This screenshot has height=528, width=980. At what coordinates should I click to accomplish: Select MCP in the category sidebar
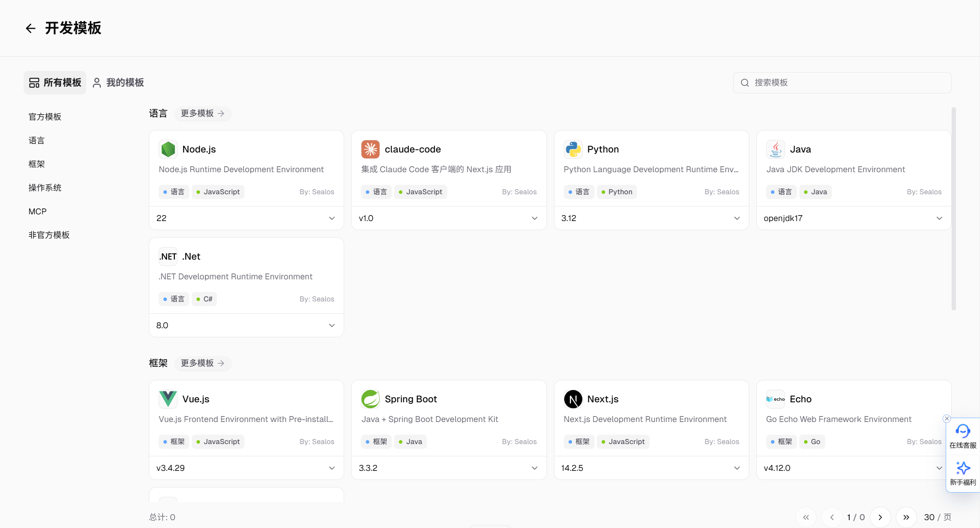[37, 212]
